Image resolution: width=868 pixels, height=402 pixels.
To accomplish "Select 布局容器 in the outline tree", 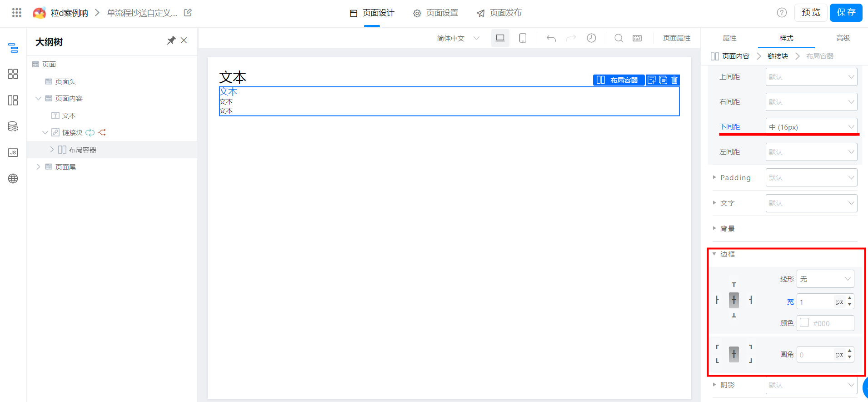I will tap(82, 150).
